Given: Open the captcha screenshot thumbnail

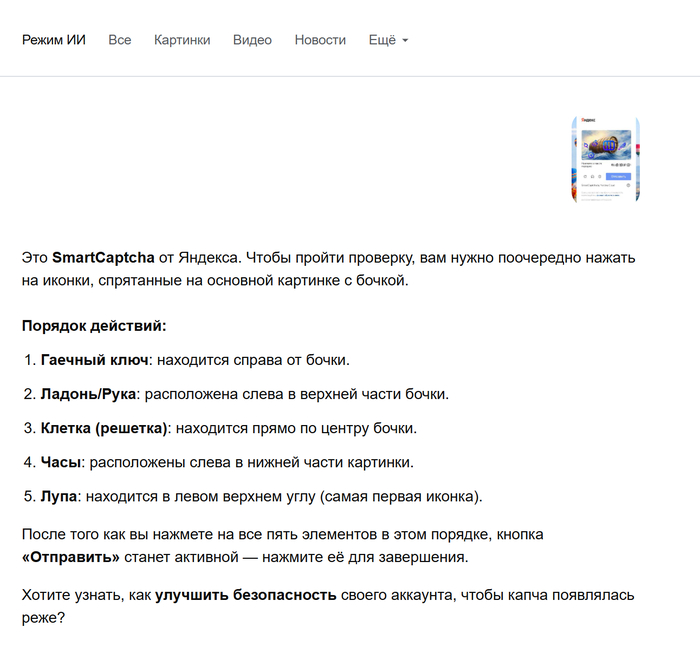Looking at the screenshot, I should pos(605,160).
